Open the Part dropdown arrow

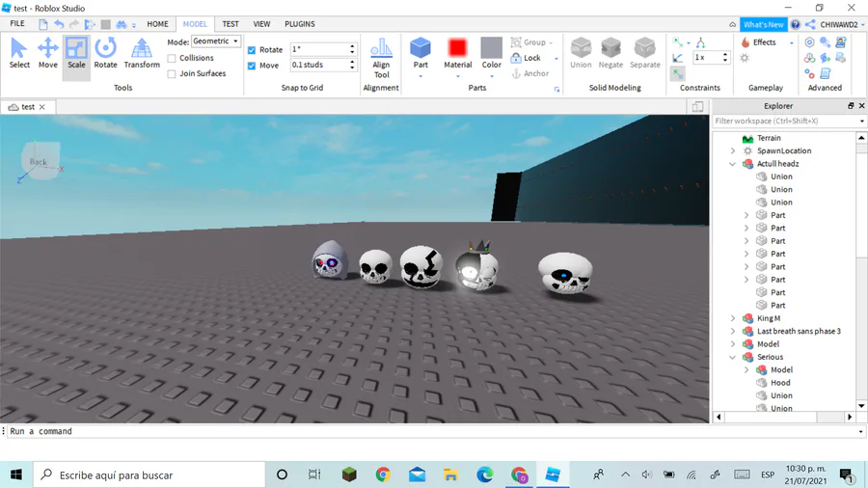click(x=420, y=76)
